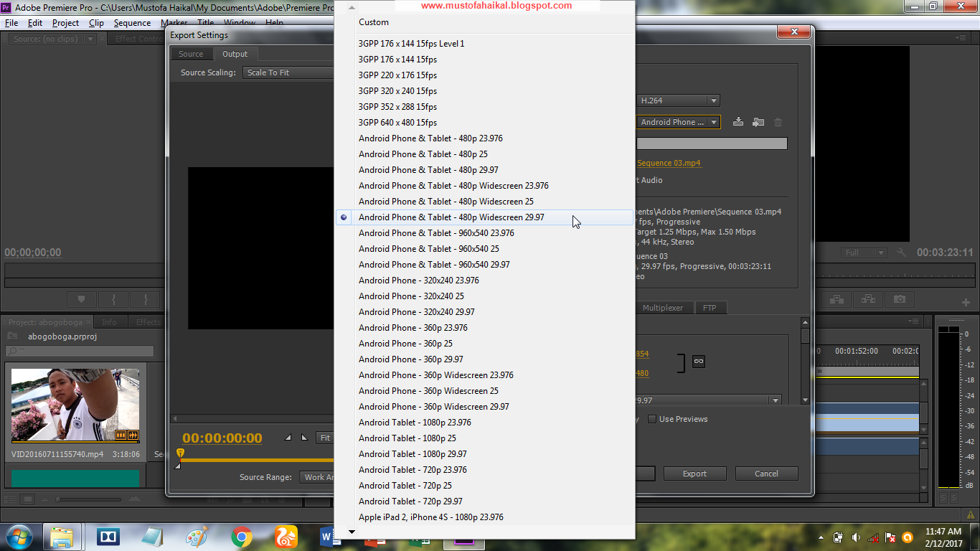Click the Program Monitor settings wrench icon
980x551 pixels.
902,253
